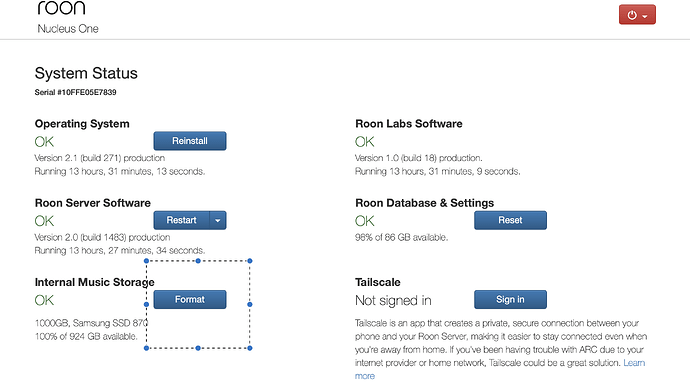Restart Roon Server Software
The image size is (690, 389).
point(181,220)
